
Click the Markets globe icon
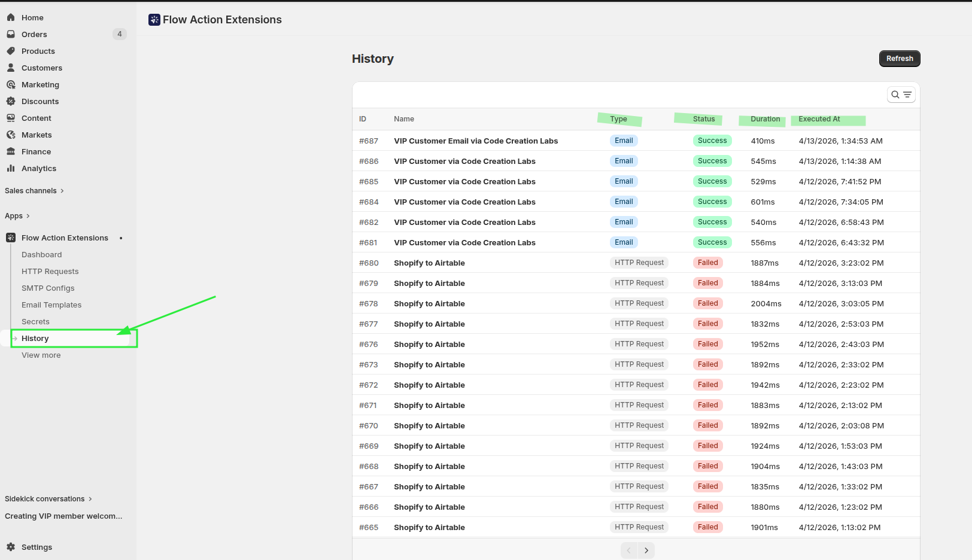(x=11, y=135)
